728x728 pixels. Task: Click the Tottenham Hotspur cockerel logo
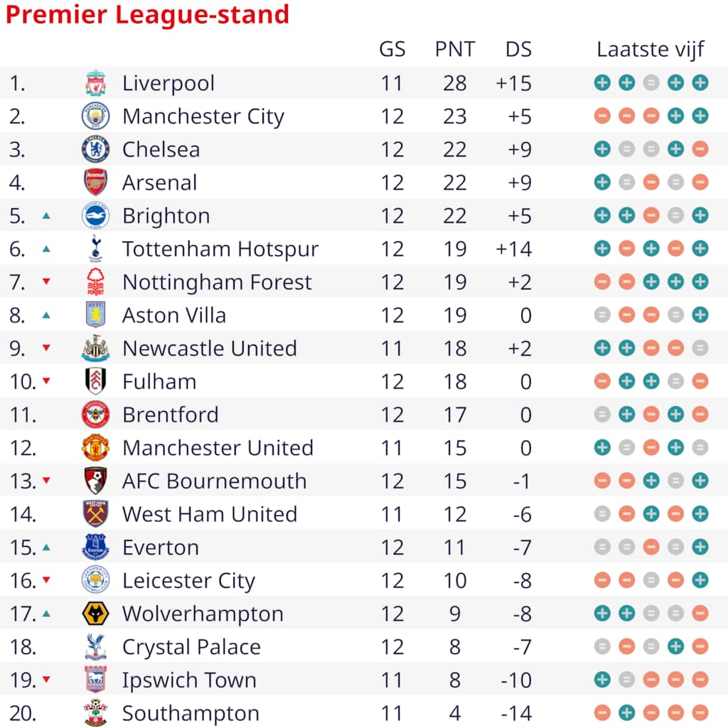pyautogui.click(x=96, y=249)
